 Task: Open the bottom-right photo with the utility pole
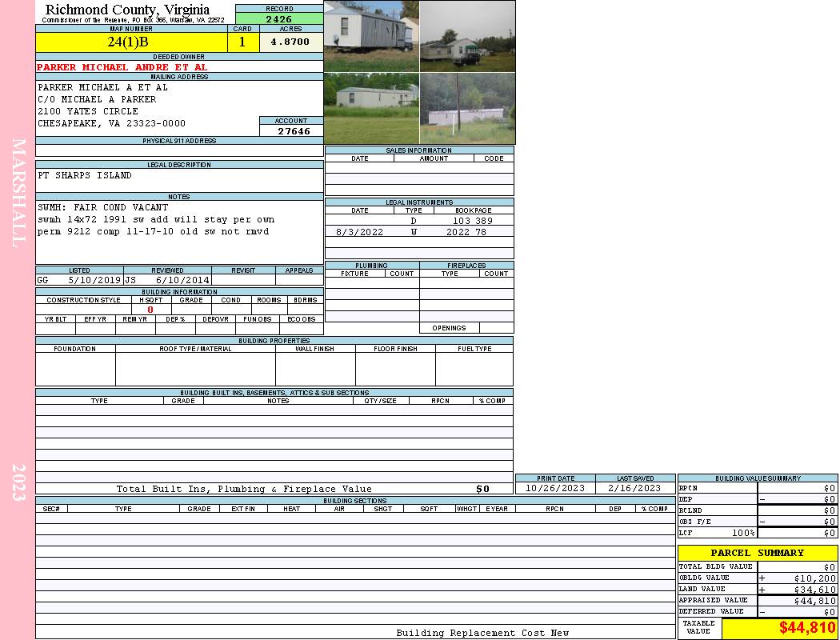[x=467, y=108]
